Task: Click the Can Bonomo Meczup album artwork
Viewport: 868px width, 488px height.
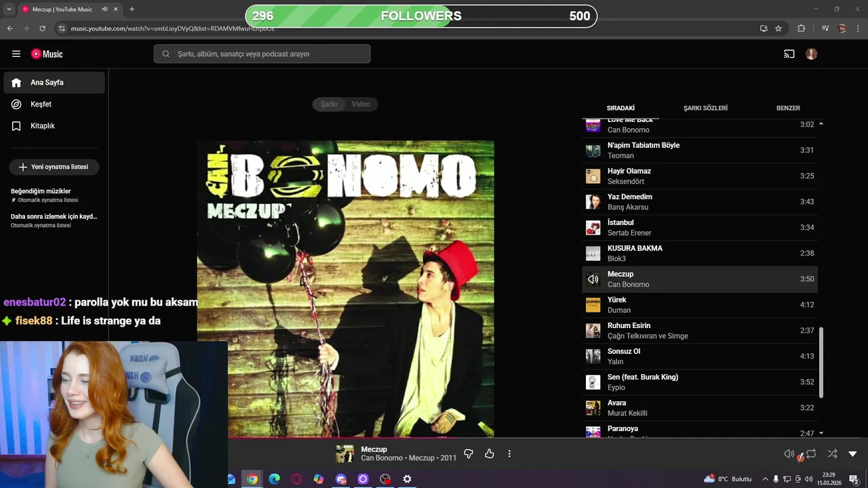Action: 346,289
